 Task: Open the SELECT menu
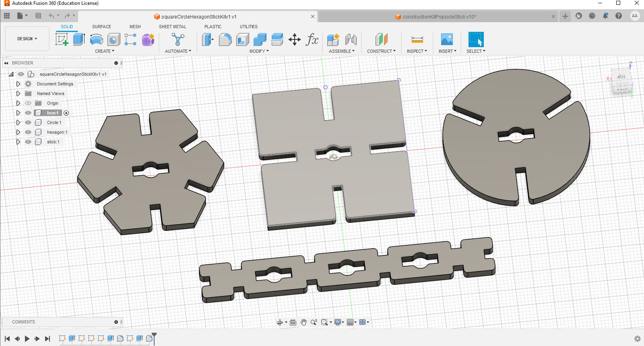coord(476,51)
